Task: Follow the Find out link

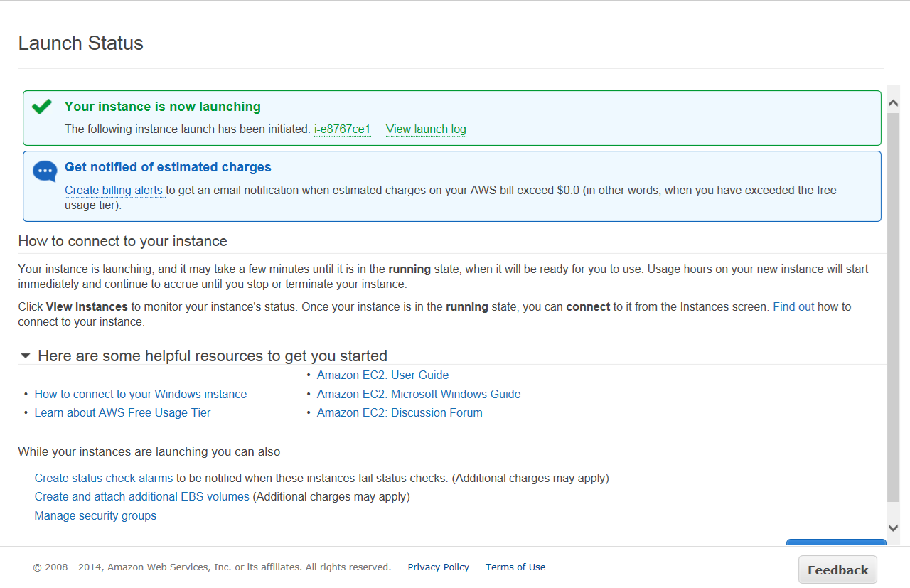Action: 793,306
